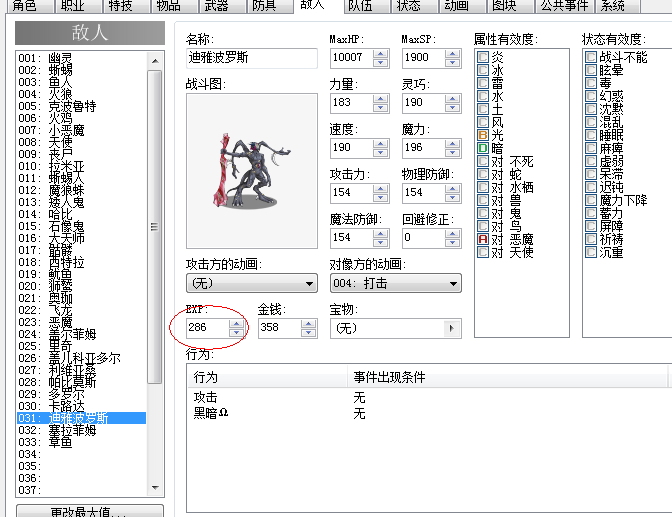The width and height of the screenshot is (672, 517).
Task: Switch to the 状态 tab
Action: 415,6
